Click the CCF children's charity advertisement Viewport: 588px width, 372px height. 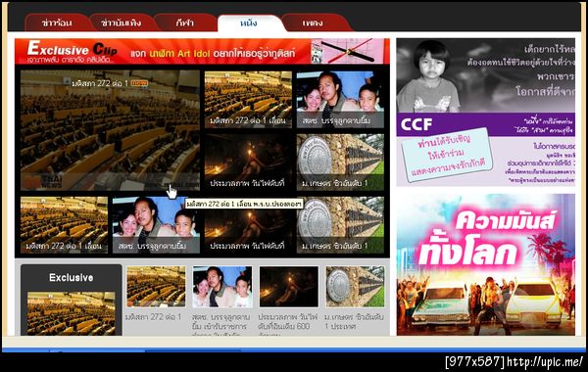point(486,112)
